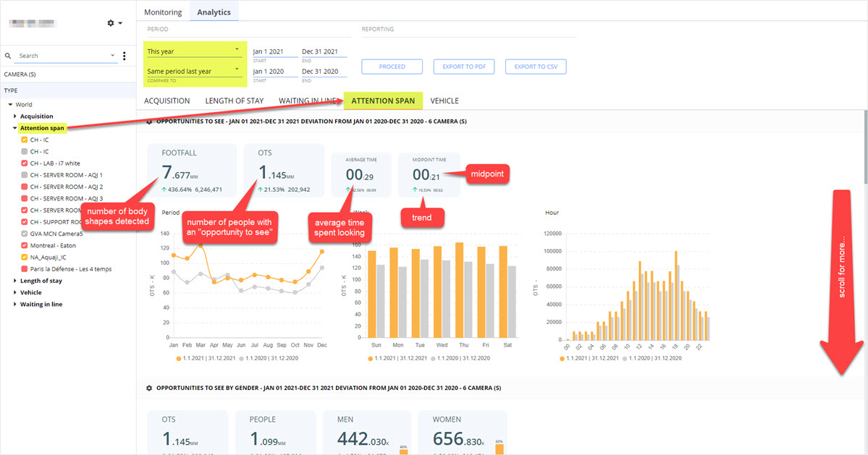Click Export to PDF button
Screen dimensions: 868x455
[464, 67]
